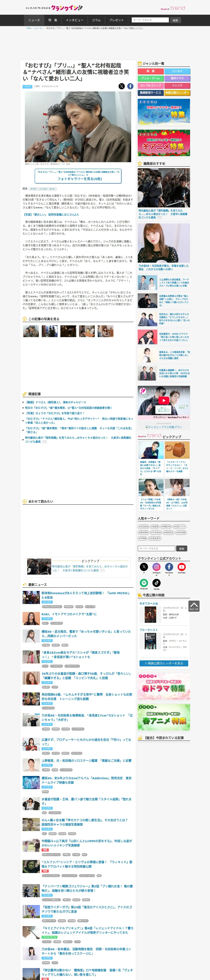Open 冬ドラマ特集 banner
The height and width of the screenshot is (980, 210).
click(x=164, y=112)
